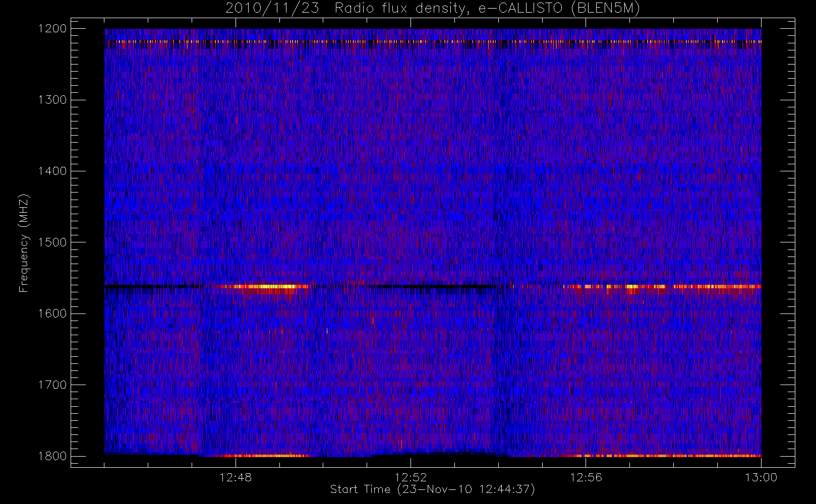Click the 'Start Time (23-Nov-10 12:44:37)' label
The image size is (816, 504).
pos(432,489)
